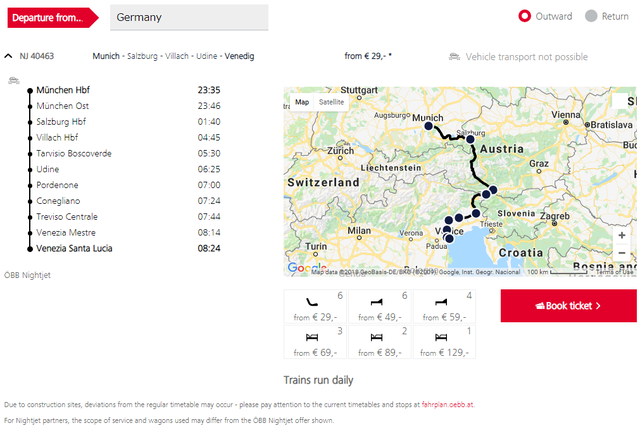Zoom in on the map
The image size is (640, 428).
(x=622, y=235)
